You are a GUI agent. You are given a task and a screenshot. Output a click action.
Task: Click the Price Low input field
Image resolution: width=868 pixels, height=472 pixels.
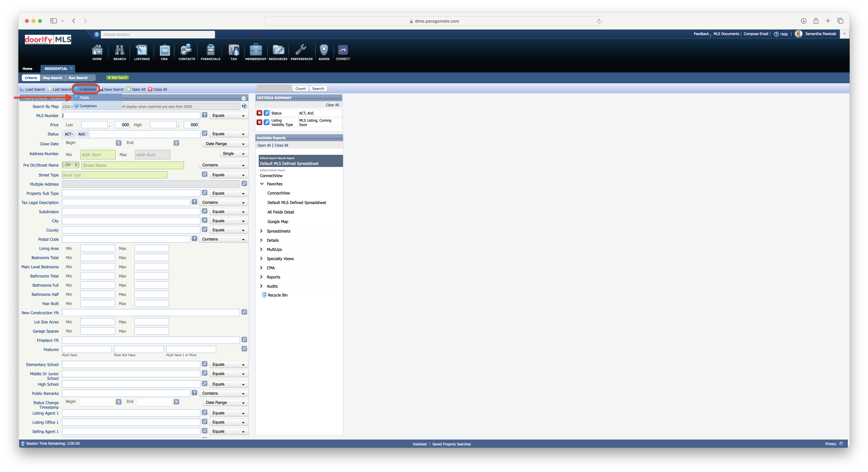coord(94,125)
